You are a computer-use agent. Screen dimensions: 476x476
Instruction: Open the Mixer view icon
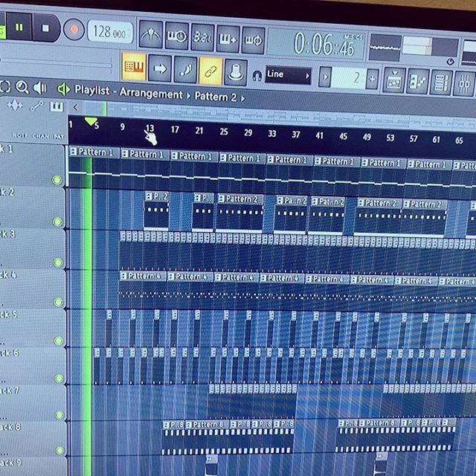(464, 84)
